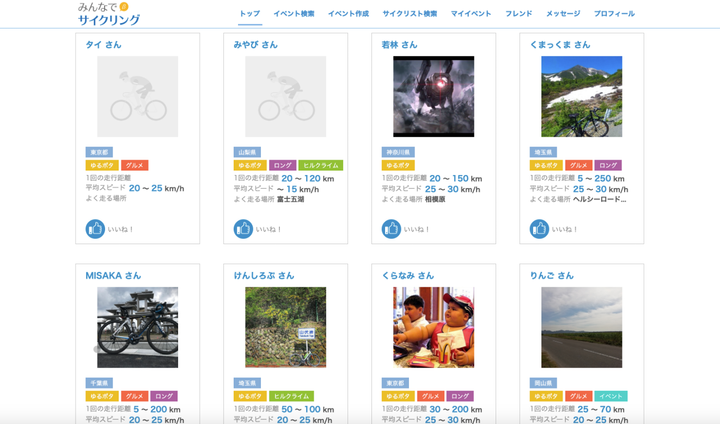Go to the フレンド page
The image size is (720, 424).
coord(519,14)
